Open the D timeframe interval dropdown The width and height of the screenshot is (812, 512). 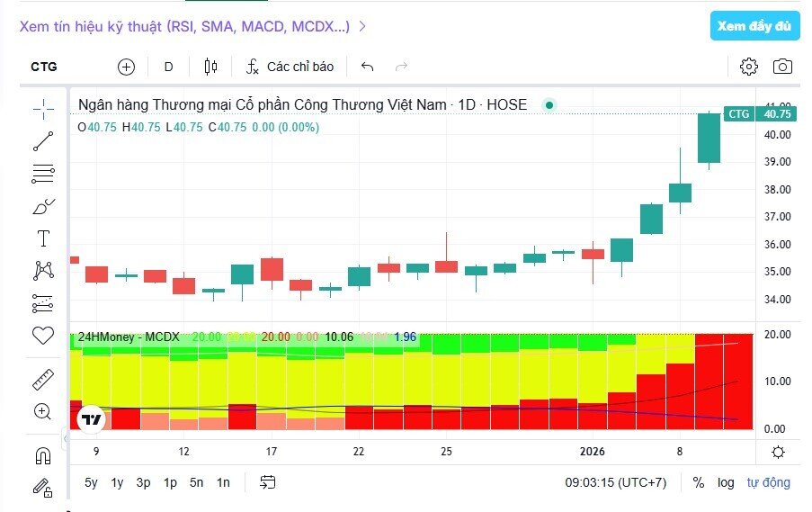pos(168,67)
